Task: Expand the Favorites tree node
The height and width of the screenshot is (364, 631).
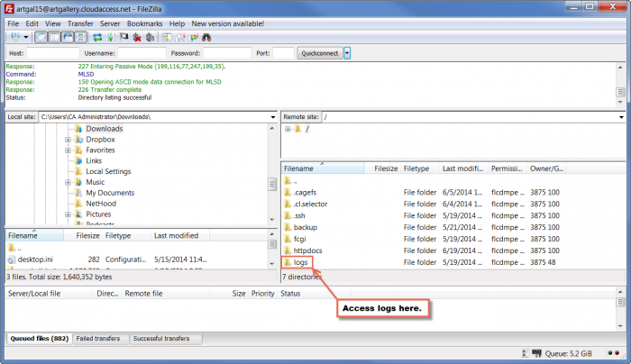Action: pyautogui.click(x=68, y=150)
